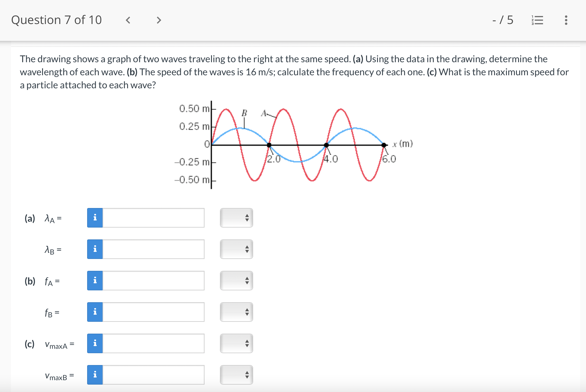Viewport: 586px width, 392px height.
Task: Open units dropdown for λA
Action: point(237,218)
